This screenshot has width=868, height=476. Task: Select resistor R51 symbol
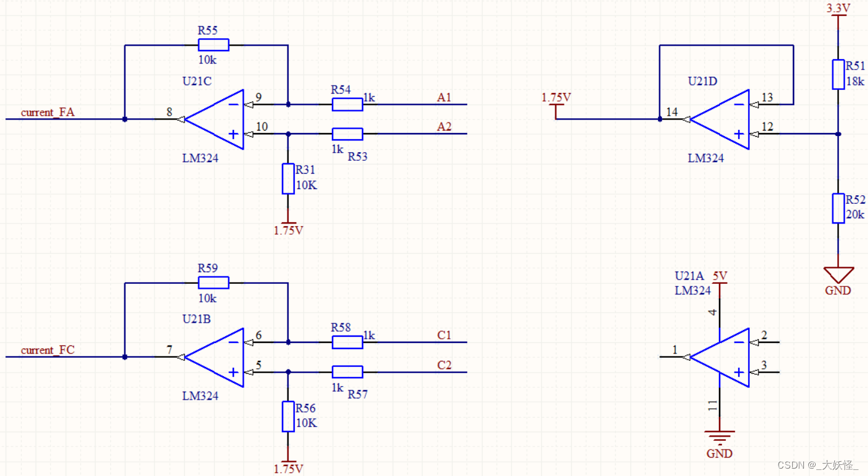pos(838,75)
